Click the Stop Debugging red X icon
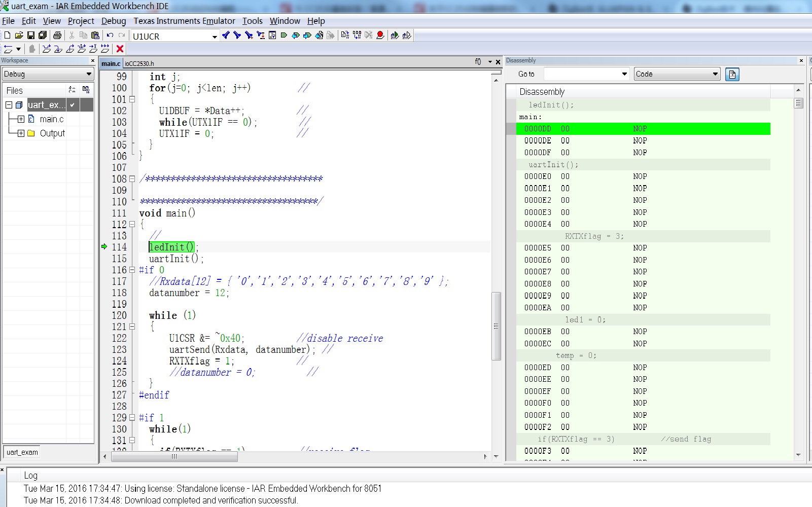The width and height of the screenshot is (812, 507). pyautogui.click(x=120, y=49)
